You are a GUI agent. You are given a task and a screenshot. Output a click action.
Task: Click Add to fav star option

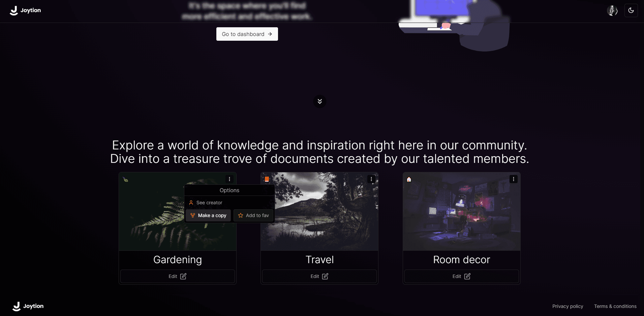click(x=253, y=215)
